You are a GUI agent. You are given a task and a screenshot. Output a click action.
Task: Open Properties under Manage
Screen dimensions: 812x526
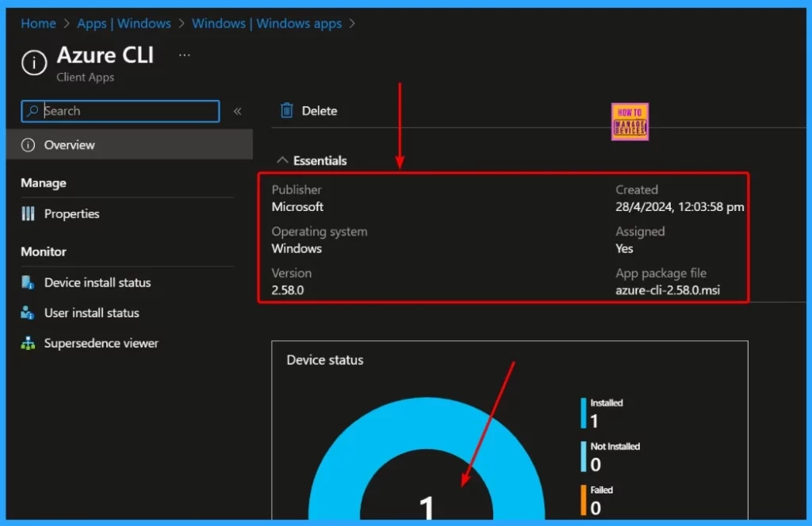[x=71, y=213]
